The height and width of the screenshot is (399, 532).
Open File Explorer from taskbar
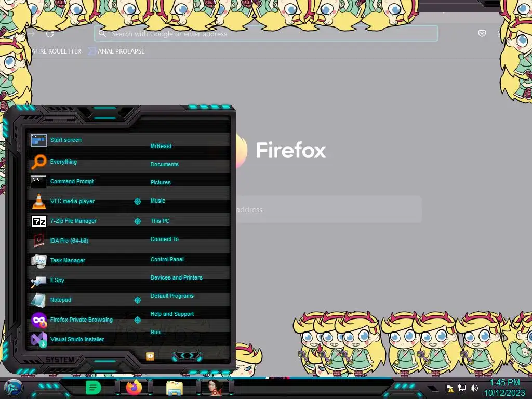(175, 388)
